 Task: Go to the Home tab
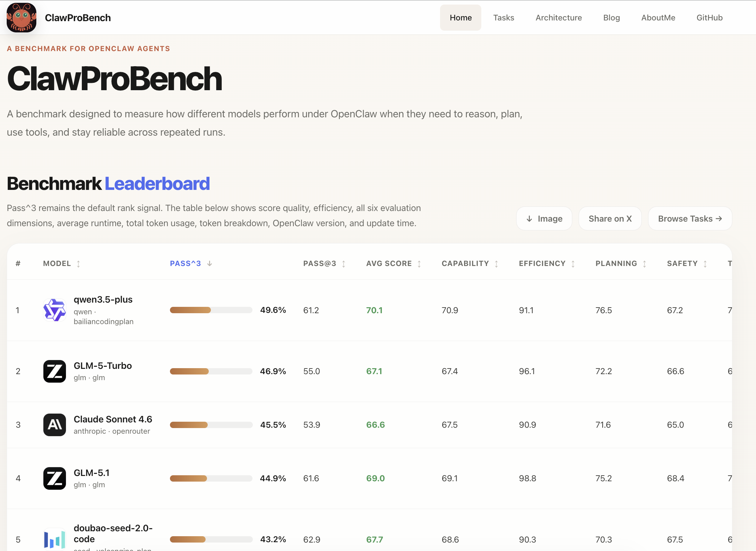point(461,18)
